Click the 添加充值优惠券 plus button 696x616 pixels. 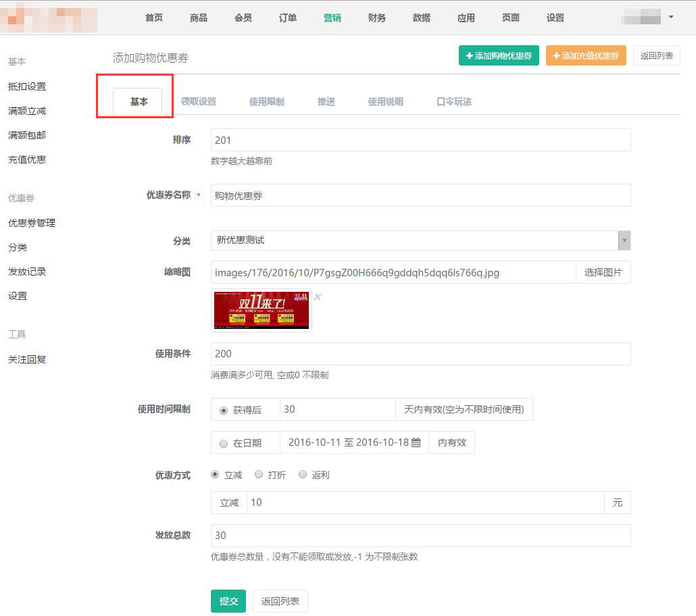(586, 56)
